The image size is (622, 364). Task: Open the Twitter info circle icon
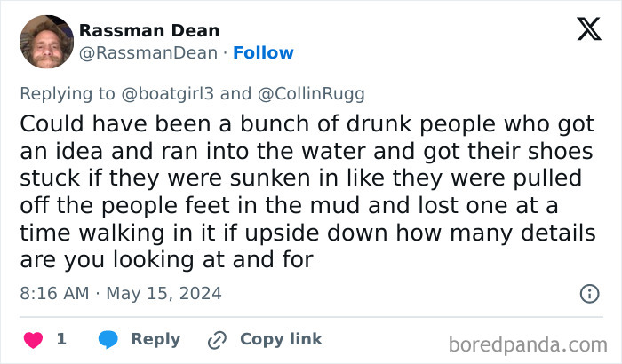click(588, 293)
